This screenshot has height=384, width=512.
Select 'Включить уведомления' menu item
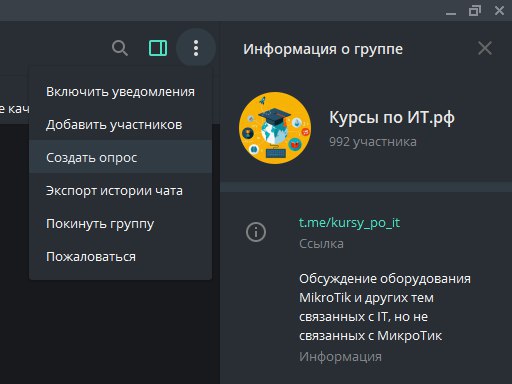tap(120, 92)
